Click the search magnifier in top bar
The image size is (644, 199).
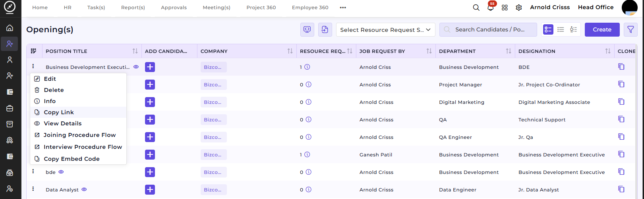476,8
